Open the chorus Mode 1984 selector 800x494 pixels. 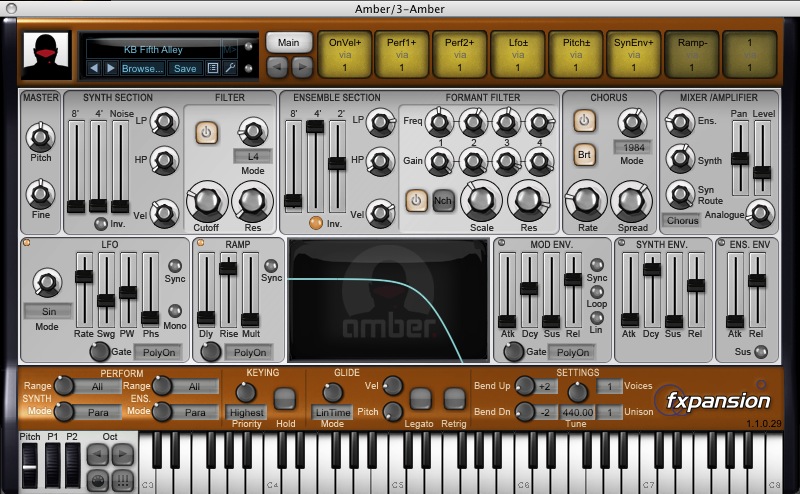click(x=633, y=147)
